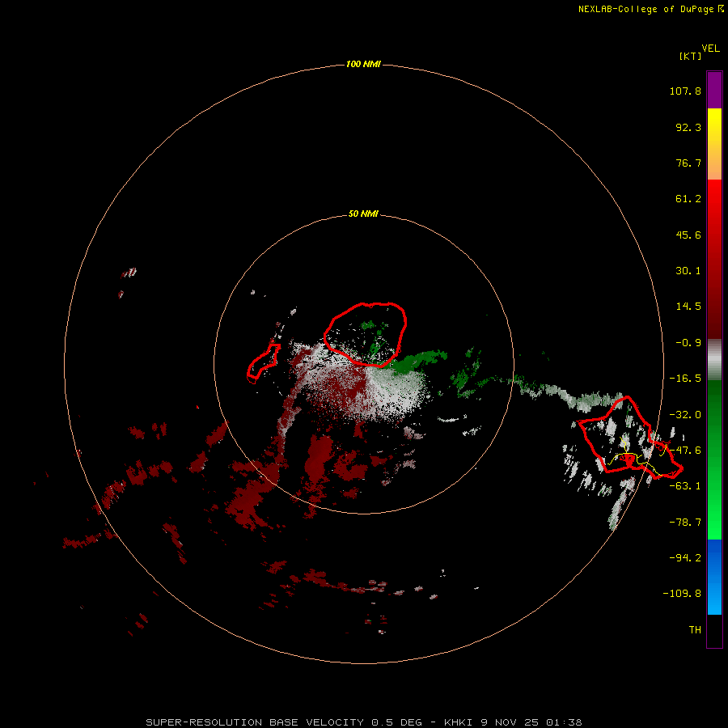Image resolution: width=728 pixels, height=728 pixels.
Task: Click the -94.2 legend value
Action: [x=685, y=558]
